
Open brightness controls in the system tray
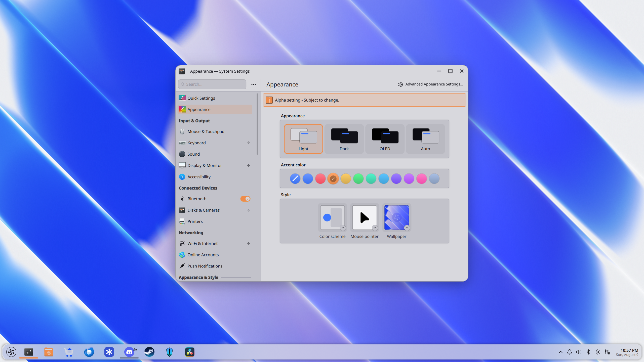(598, 352)
